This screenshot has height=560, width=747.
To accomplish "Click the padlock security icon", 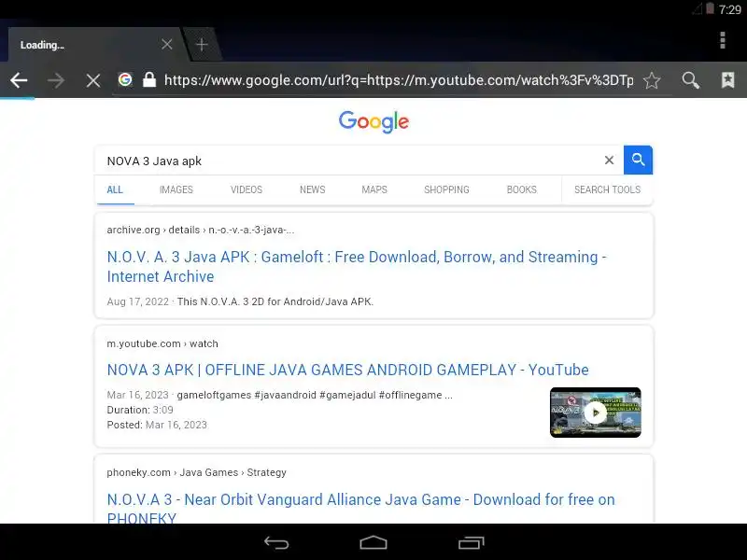I will click(149, 79).
